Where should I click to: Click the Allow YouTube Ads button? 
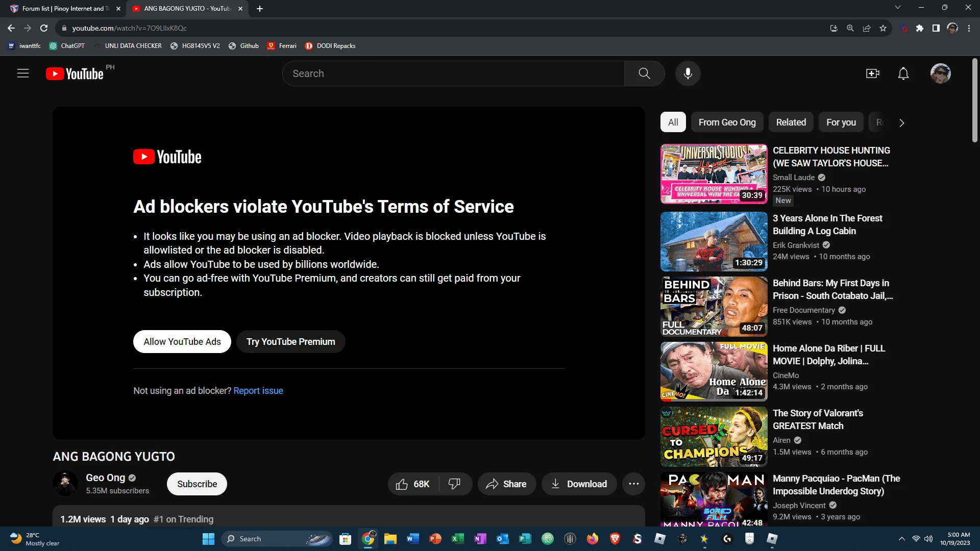(182, 342)
